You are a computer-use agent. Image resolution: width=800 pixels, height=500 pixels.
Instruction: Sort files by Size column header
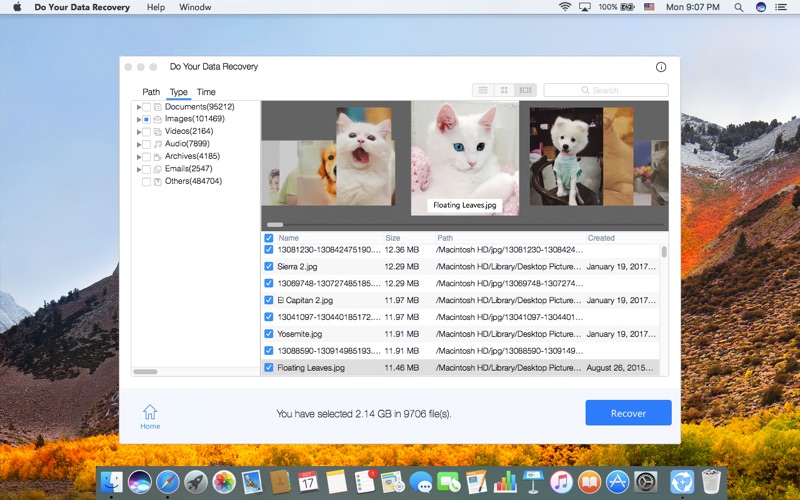[393, 238]
